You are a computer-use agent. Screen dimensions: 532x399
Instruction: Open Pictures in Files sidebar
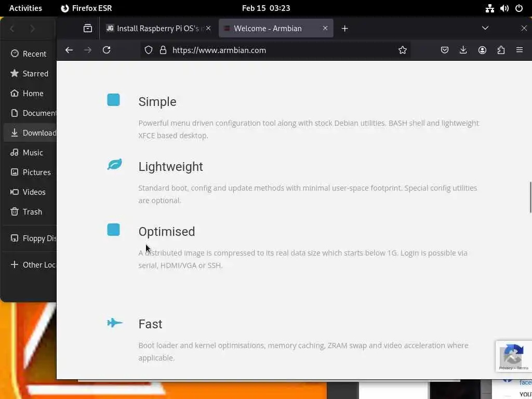pos(30,172)
